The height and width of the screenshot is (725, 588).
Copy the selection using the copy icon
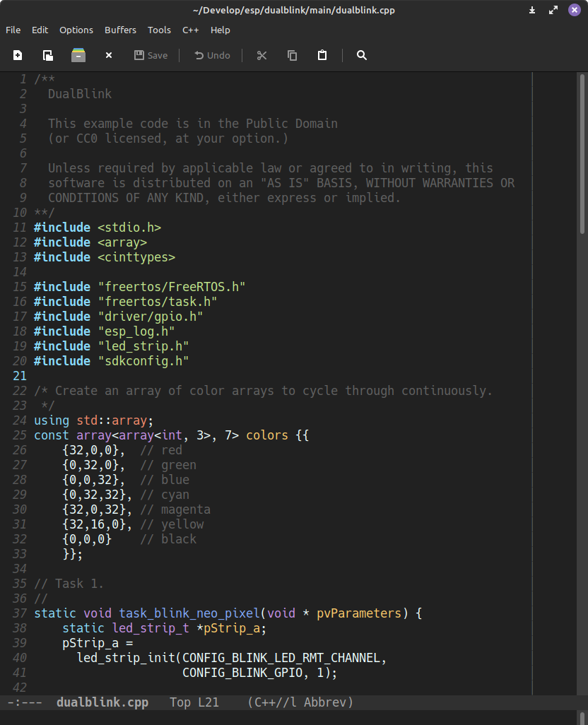pos(292,56)
